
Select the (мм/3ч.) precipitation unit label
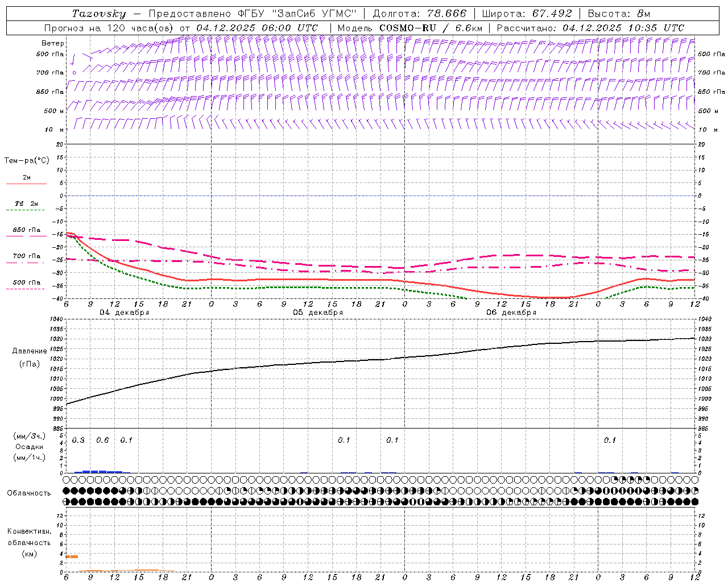click(x=29, y=436)
